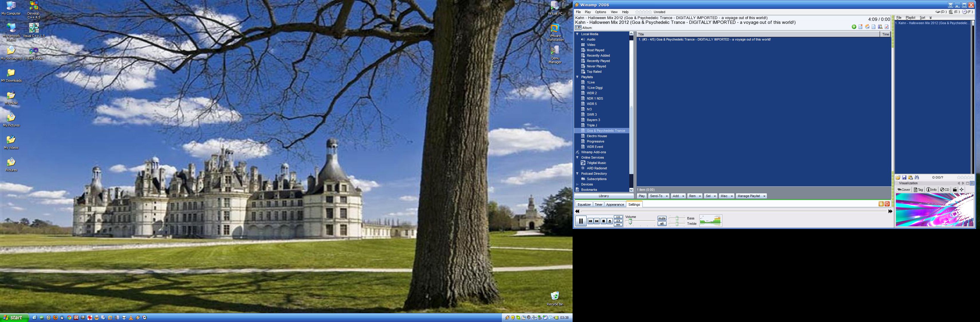Select the Electro House playlist
Screen dimensions: 980x322
tap(596, 136)
